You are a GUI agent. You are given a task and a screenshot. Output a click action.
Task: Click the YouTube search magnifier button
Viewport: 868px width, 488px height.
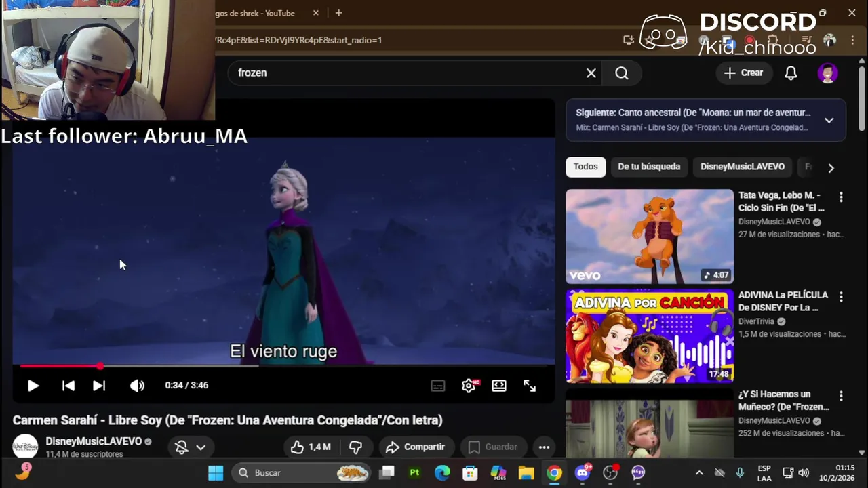(x=622, y=73)
